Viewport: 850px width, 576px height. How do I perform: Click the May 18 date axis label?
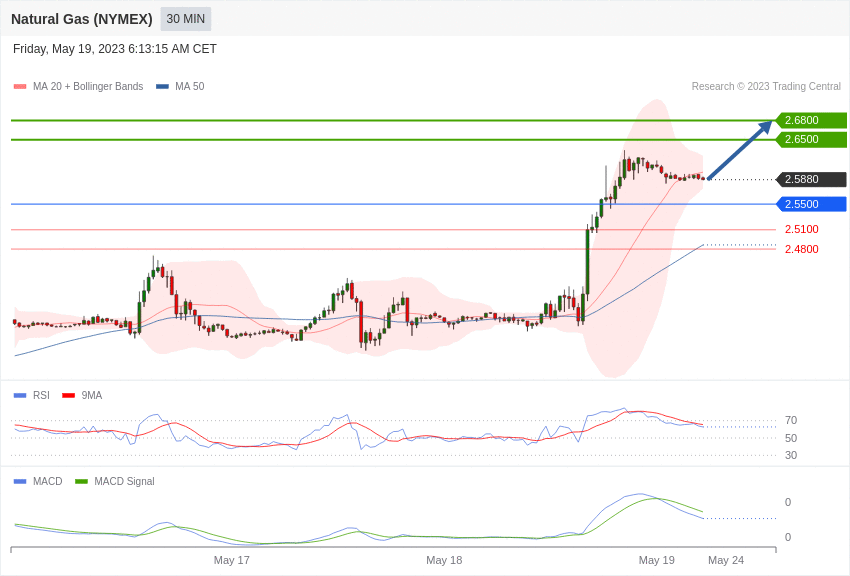[444, 560]
